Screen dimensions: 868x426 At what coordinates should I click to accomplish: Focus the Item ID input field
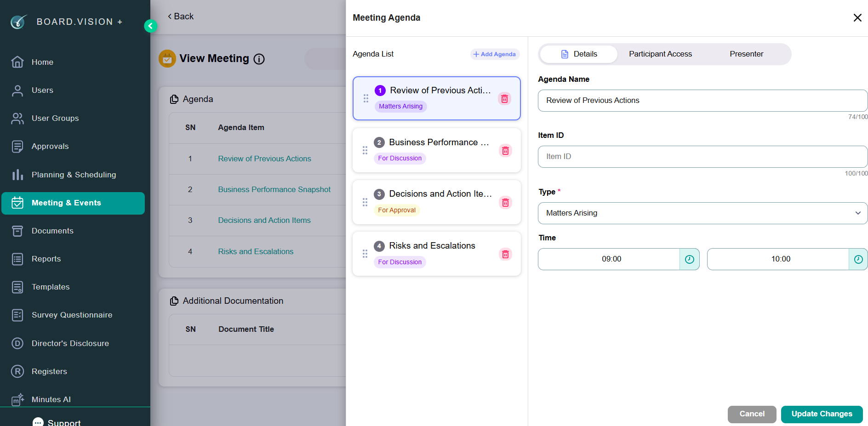tap(703, 157)
